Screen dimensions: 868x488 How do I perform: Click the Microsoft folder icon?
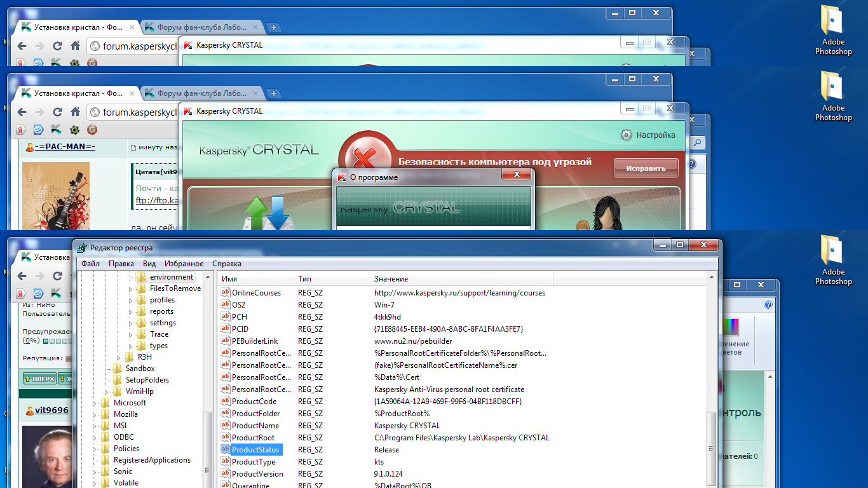coord(105,403)
